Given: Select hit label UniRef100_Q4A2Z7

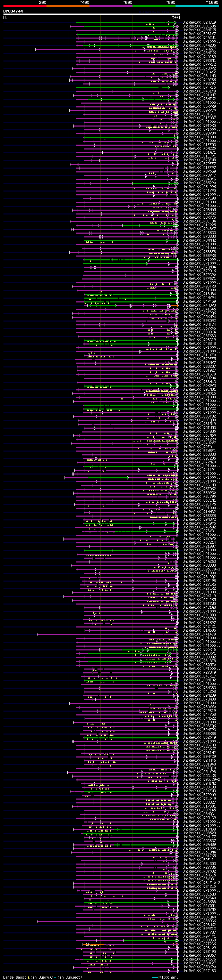Looking at the screenshot, I should click(199, 49).
